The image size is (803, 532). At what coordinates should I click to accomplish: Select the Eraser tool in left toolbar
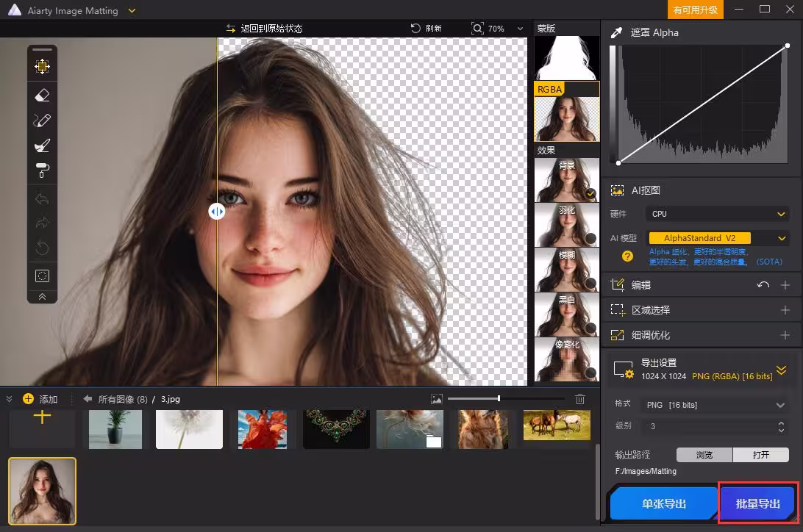point(42,95)
